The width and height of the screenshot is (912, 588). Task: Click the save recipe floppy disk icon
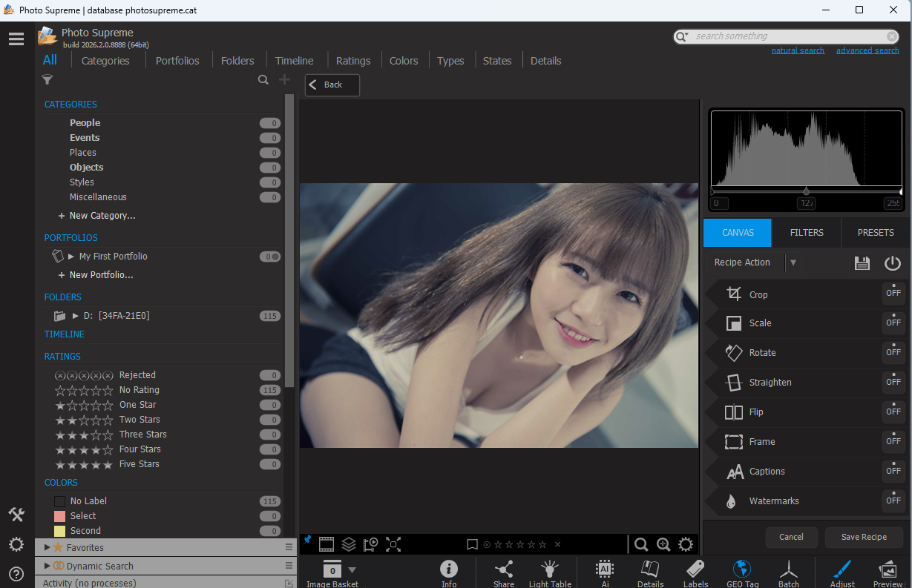pos(862,263)
